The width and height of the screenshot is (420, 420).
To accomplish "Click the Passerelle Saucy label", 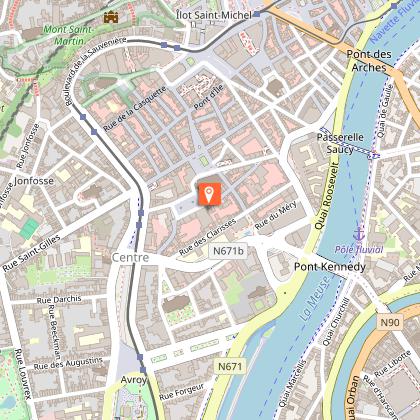I will point(340,143).
